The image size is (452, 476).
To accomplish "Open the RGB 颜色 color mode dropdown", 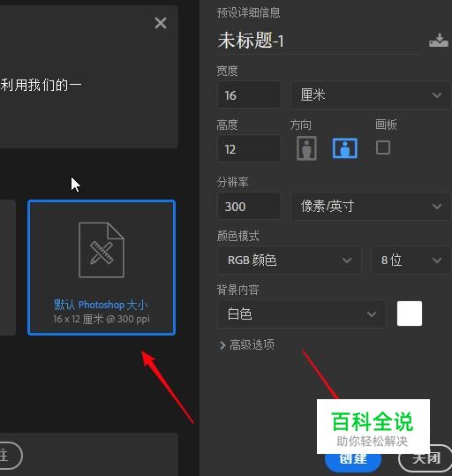I will [x=290, y=260].
